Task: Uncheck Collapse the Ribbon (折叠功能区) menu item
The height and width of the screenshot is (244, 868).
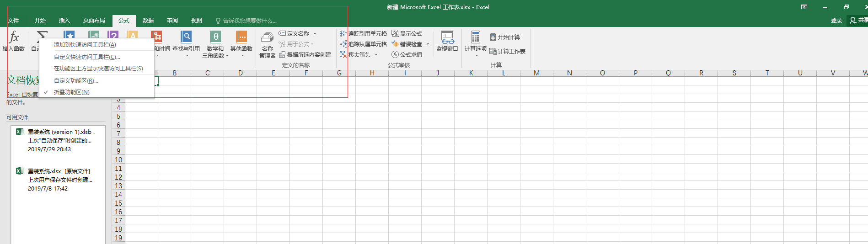Action: (96, 92)
